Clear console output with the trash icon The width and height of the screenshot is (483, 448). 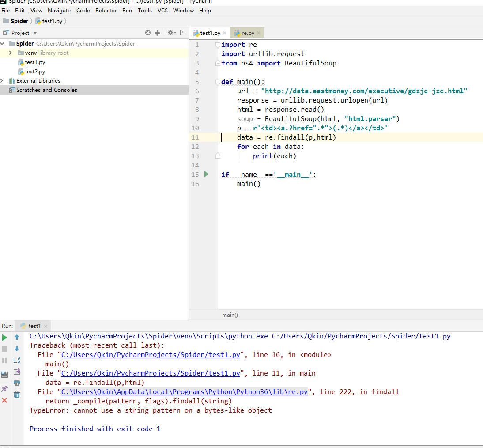click(17, 394)
